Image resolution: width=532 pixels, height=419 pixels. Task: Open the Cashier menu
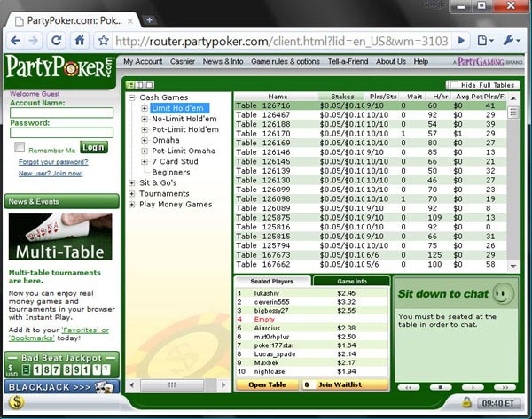pos(183,62)
